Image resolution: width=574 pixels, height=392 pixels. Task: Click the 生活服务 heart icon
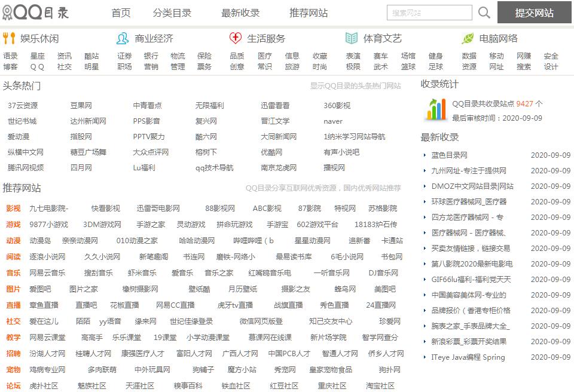click(236, 38)
